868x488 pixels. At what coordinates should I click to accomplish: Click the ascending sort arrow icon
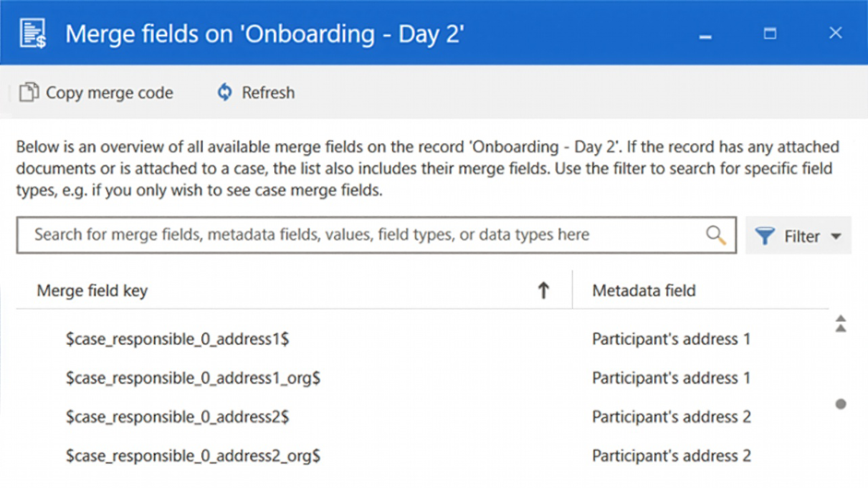543,291
